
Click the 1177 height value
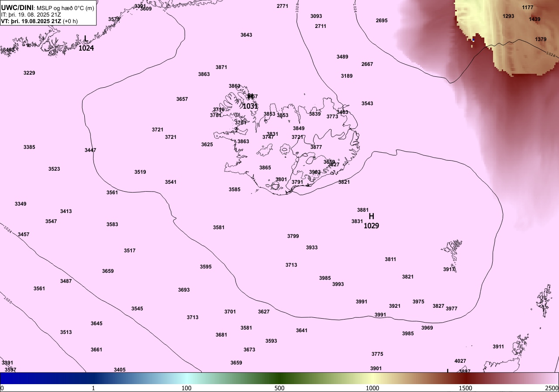[528, 7]
